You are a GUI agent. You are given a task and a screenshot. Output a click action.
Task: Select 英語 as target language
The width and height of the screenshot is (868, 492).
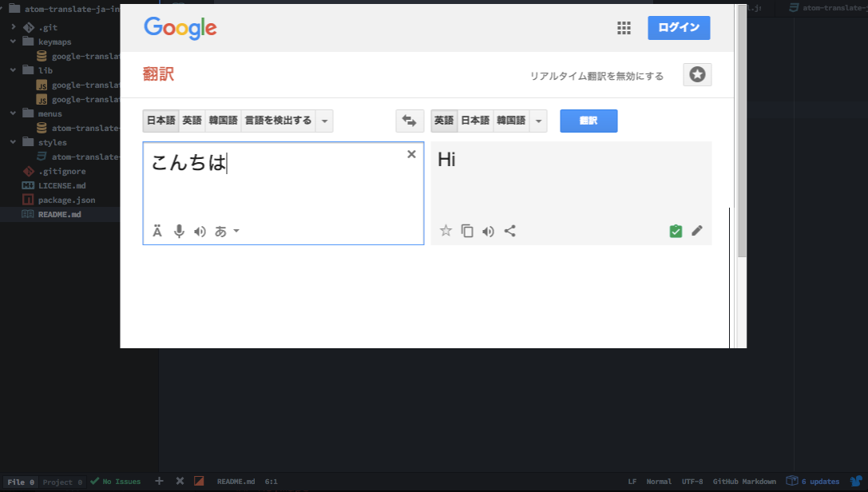pos(444,121)
